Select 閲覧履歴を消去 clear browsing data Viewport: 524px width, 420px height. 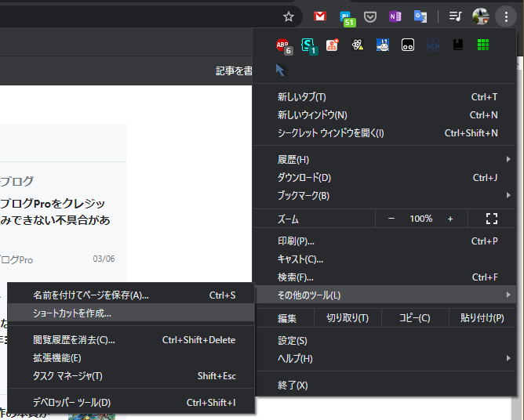131,340
